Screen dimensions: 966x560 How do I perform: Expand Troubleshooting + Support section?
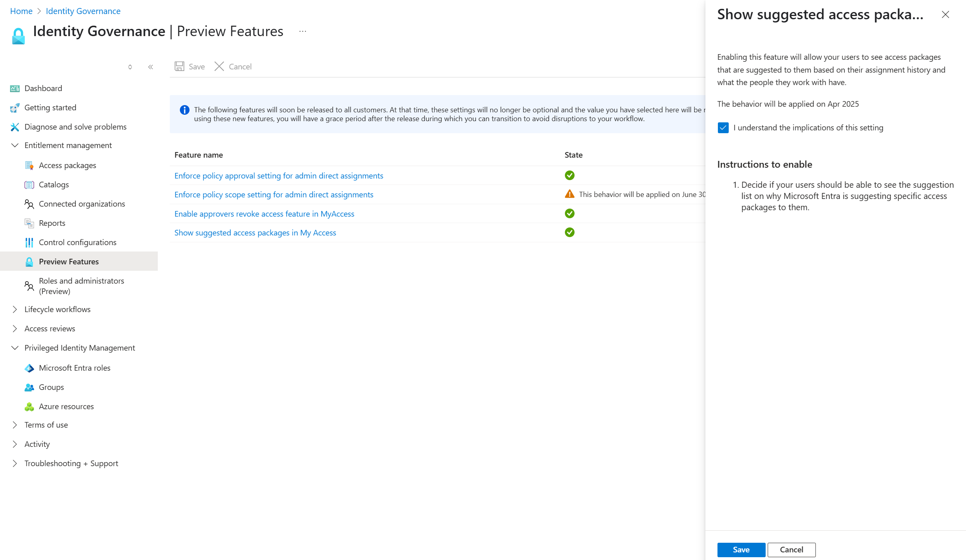15,463
